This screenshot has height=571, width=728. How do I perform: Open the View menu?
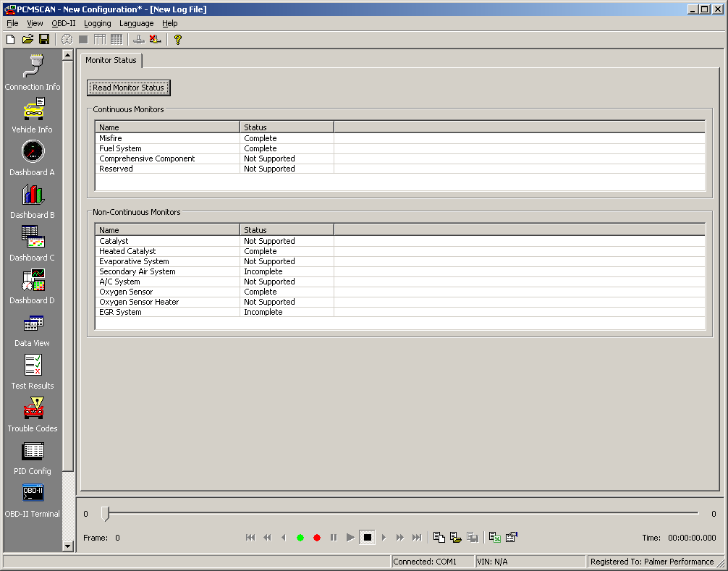pos(35,23)
